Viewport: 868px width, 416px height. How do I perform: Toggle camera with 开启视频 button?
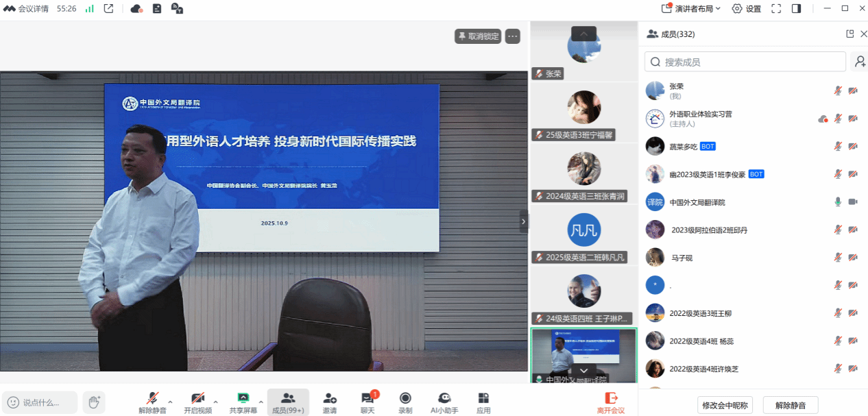tap(197, 402)
